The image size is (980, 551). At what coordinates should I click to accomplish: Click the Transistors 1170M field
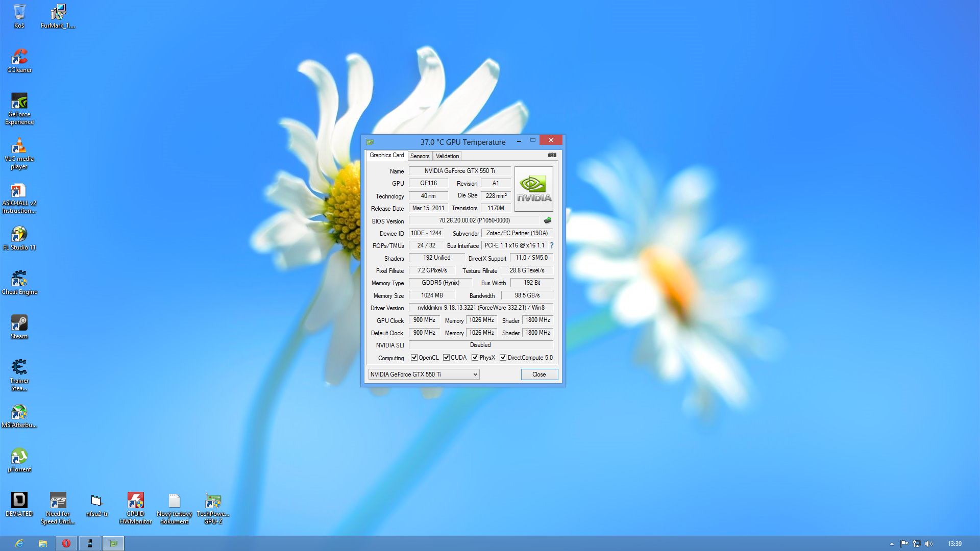pos(496,208)
